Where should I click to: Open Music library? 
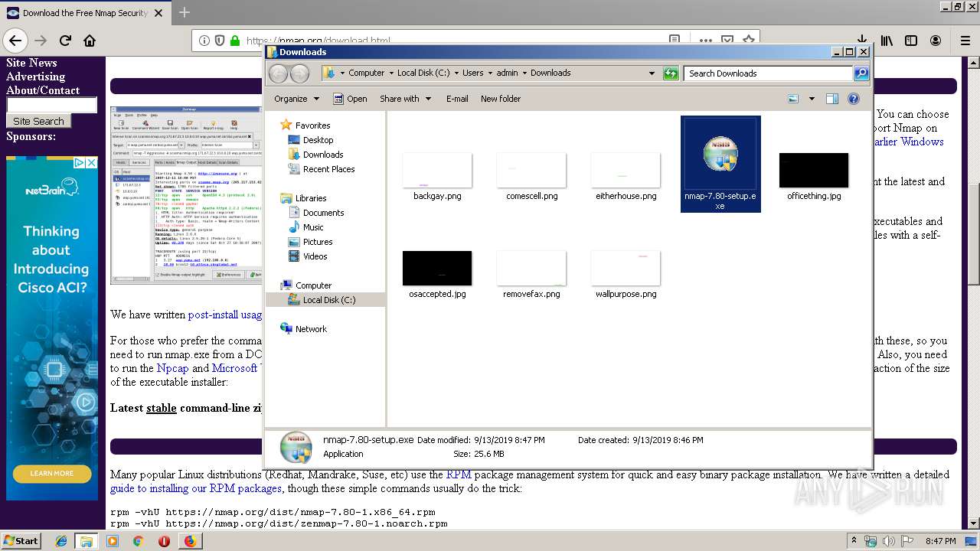pos(313,227)
